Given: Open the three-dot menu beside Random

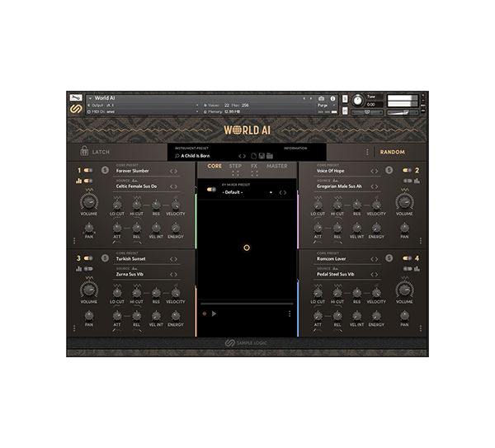Looking at the screenshot, I should [x=367, y=152].
